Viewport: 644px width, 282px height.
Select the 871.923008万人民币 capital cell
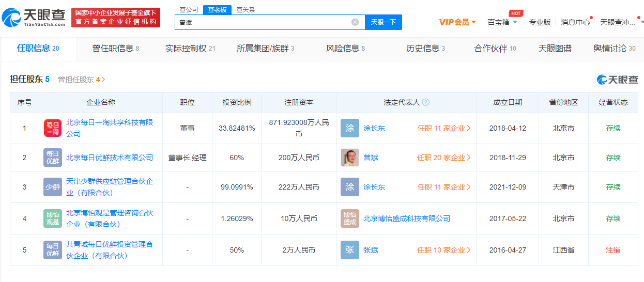299,128
